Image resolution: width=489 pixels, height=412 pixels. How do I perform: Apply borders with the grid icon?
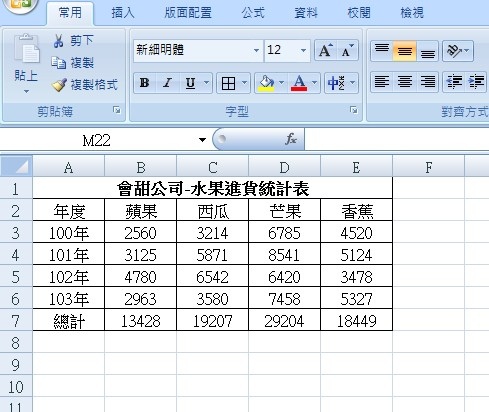pyautogui.click(x=228, y=83)
